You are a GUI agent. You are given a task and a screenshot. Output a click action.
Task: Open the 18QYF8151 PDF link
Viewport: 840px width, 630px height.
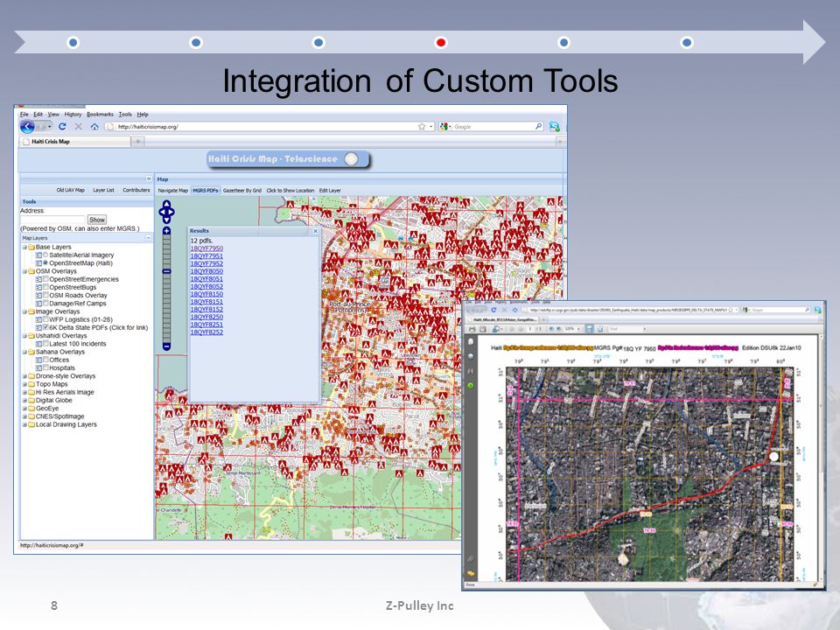click(x=206, y=302)
